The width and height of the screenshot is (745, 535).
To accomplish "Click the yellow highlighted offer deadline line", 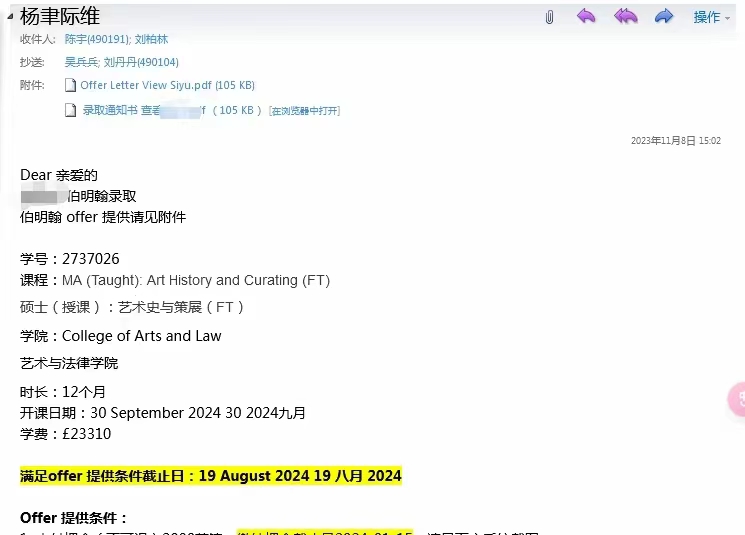I will click(210, 476).
